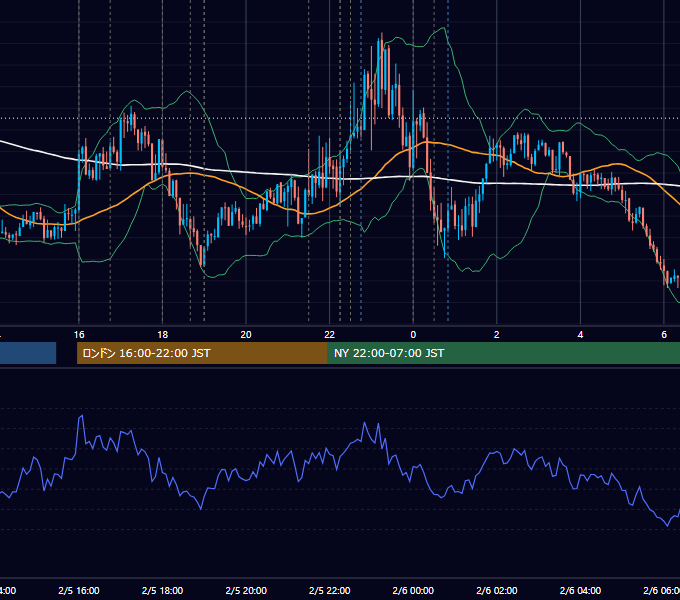Screen dimensions: 680x600
Task: Select the blue session bar before London
Action: point(28,353)
